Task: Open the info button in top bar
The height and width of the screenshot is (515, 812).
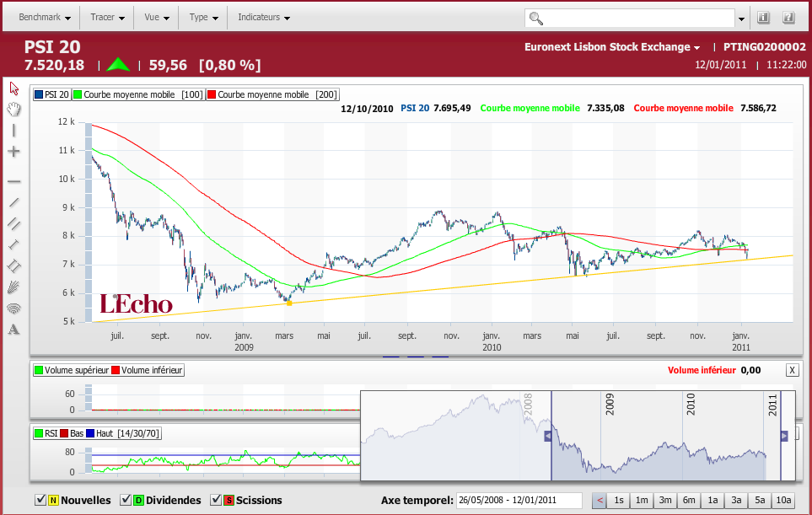Action: pos(763,18)
